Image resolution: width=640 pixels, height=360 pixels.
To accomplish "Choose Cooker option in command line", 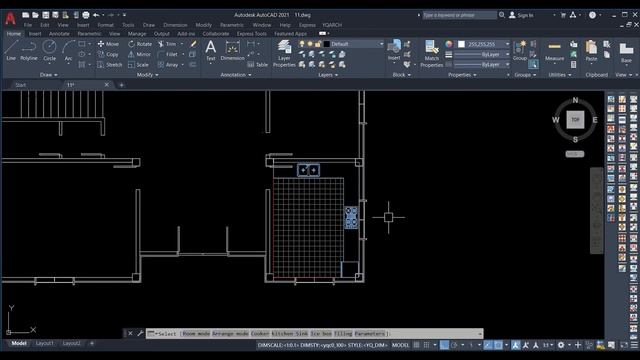I will click(260, 334).
